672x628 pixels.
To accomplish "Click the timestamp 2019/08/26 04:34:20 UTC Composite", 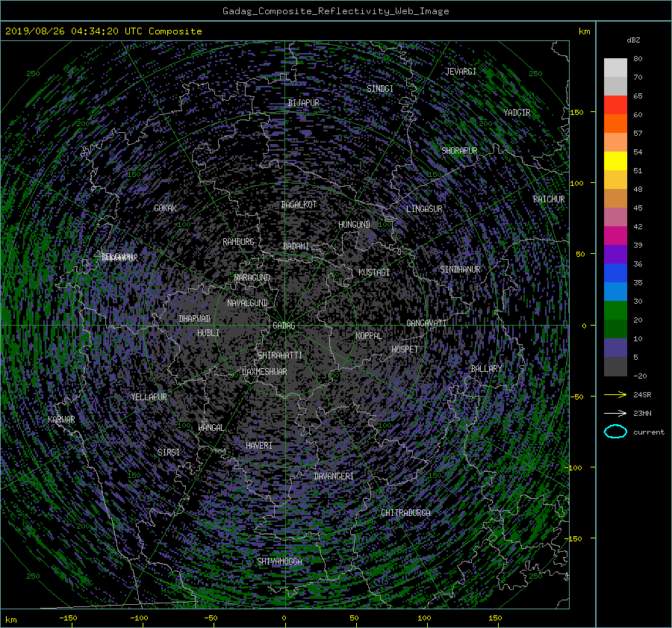I will pos(103,31).
